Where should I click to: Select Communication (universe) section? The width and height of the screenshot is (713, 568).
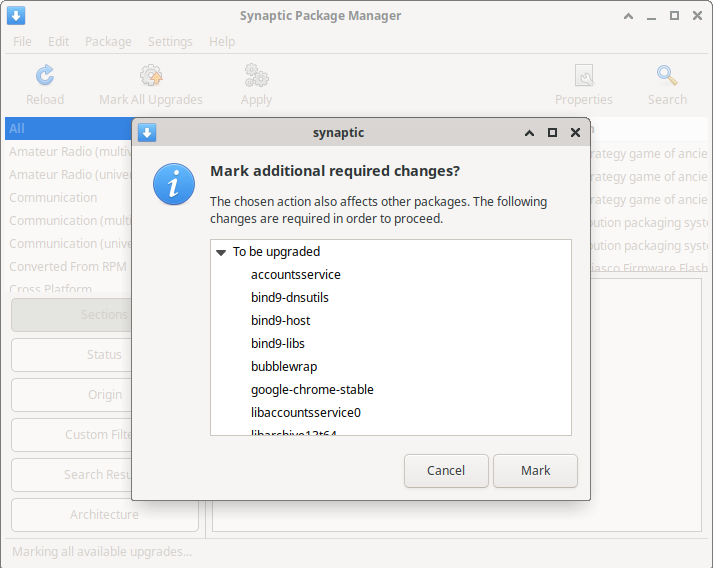(69, 244)
